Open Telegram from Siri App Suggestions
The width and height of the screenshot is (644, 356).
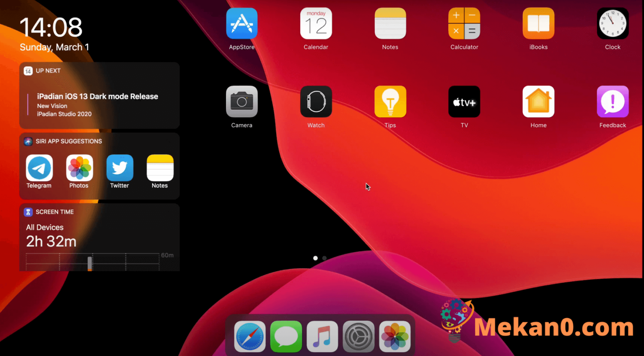click(39, 168)
